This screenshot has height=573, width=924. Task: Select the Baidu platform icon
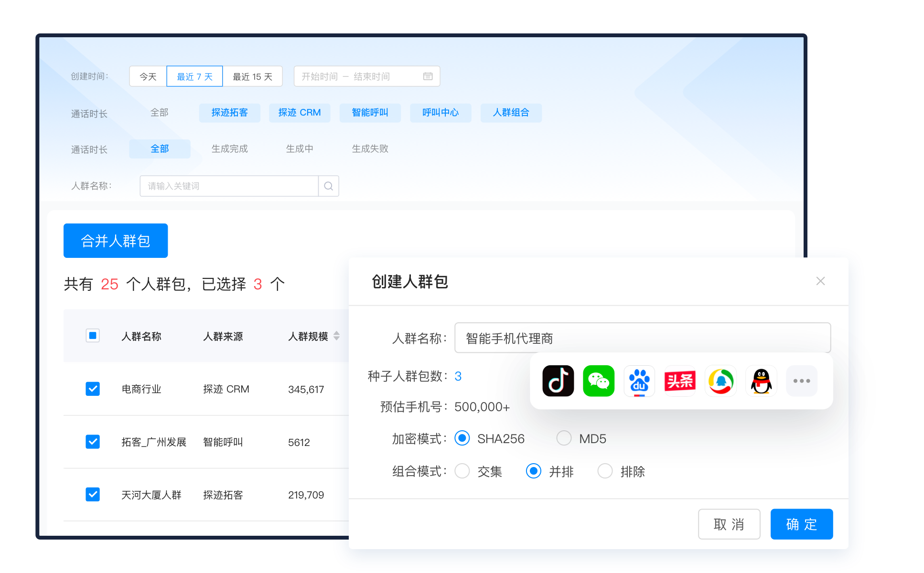tap(639, 381)
